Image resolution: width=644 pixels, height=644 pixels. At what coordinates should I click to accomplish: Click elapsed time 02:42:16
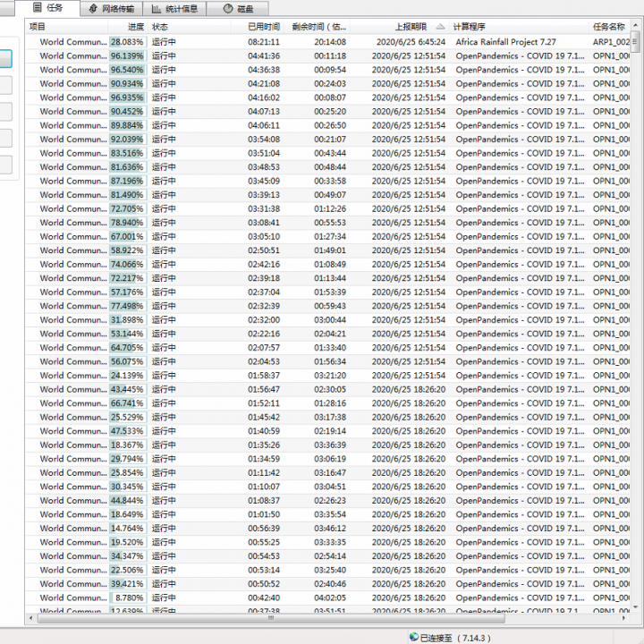click(x=264, y=265)
